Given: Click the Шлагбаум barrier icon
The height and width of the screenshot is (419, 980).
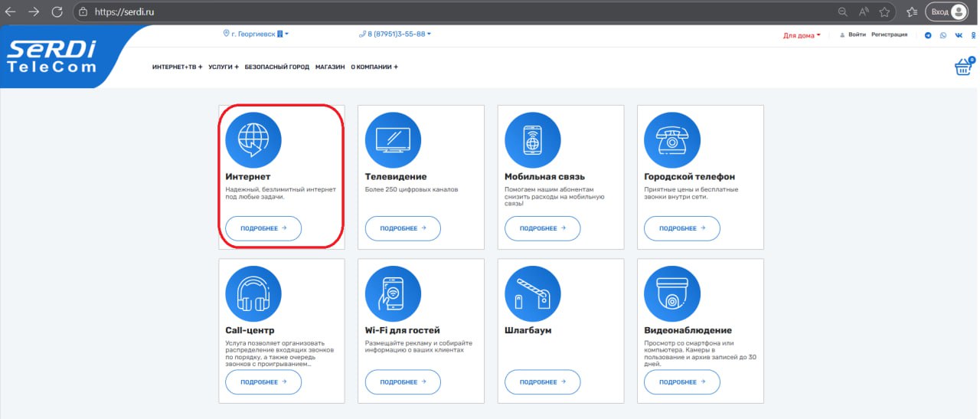Looking at the screenshot, I should click(x=532, y=293).
